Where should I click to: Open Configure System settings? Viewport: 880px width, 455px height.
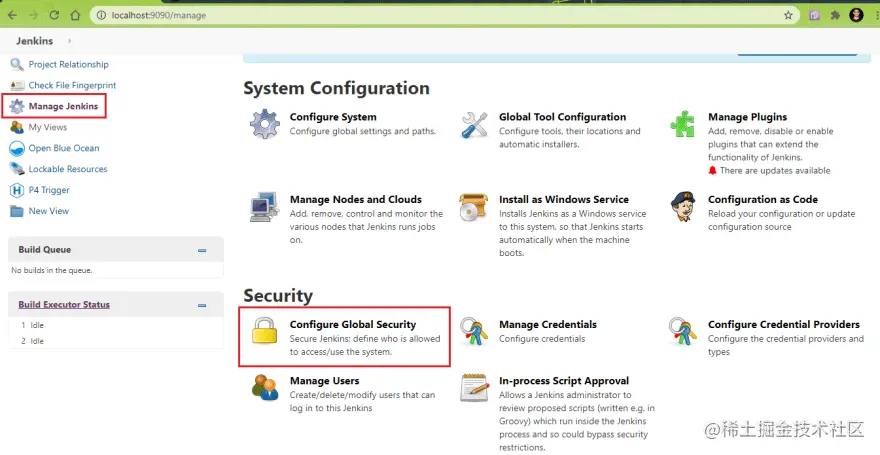pyautogui.click(x=333, y=117)
